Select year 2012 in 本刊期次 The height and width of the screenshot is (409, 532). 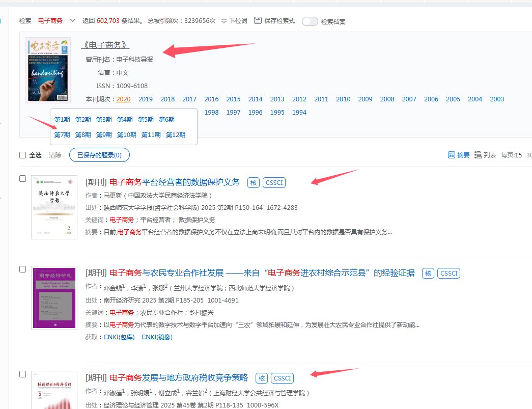click(299, 99)
